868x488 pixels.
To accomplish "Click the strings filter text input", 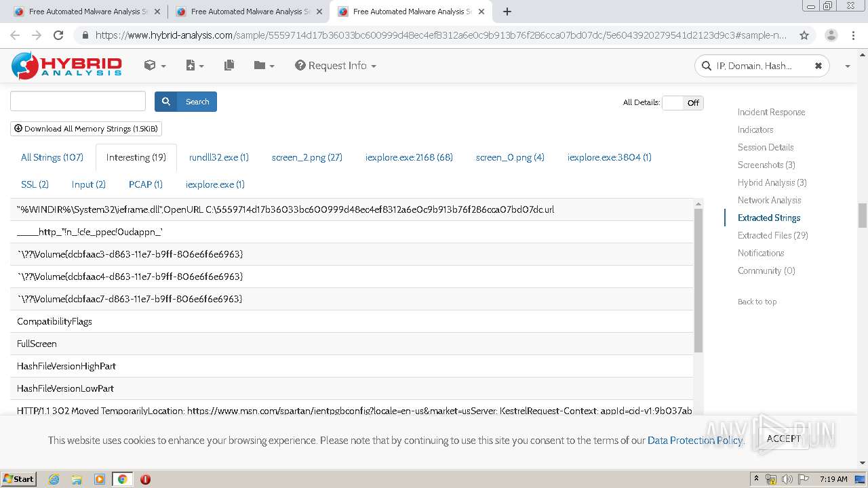I will (78, 101).
